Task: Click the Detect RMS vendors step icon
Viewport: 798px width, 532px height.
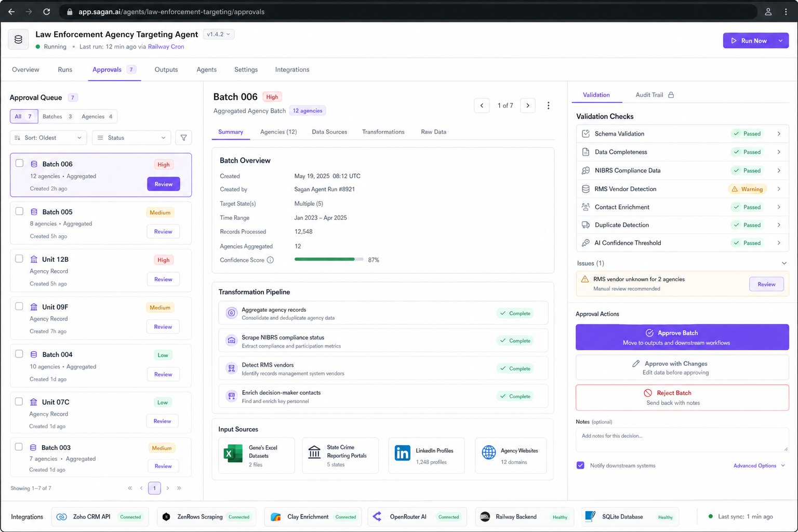Action: pos(232,368)
